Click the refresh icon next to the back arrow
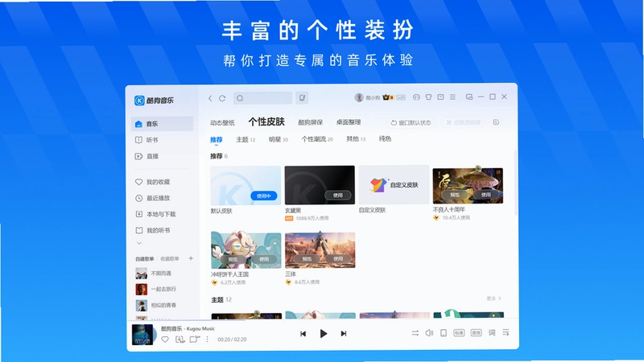The image size is (644, 362). [222, 98]
